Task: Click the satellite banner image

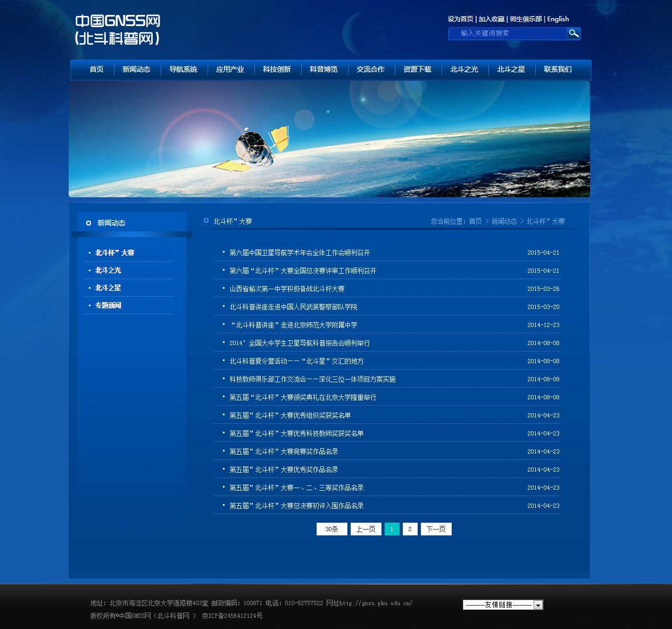Action: click(x=329, y=139)
